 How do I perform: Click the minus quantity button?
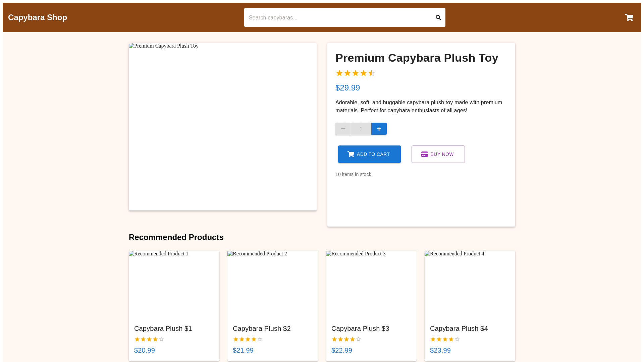coord(343,129)
